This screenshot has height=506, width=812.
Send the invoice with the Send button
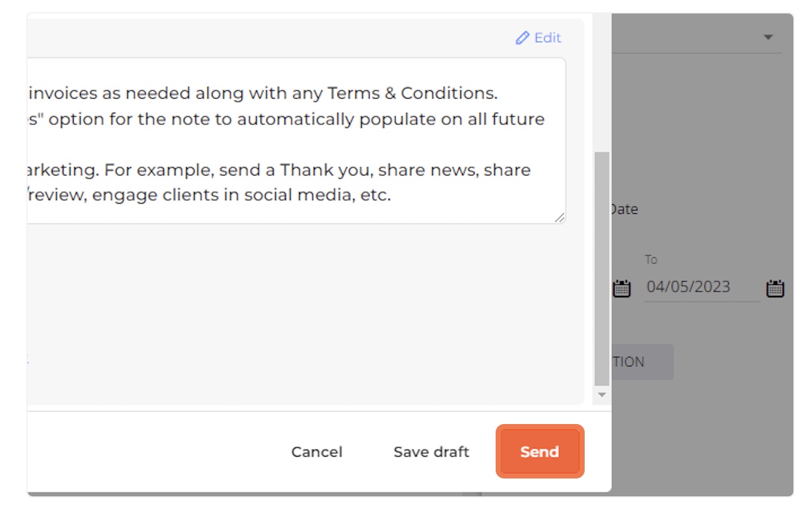[540, 452]
